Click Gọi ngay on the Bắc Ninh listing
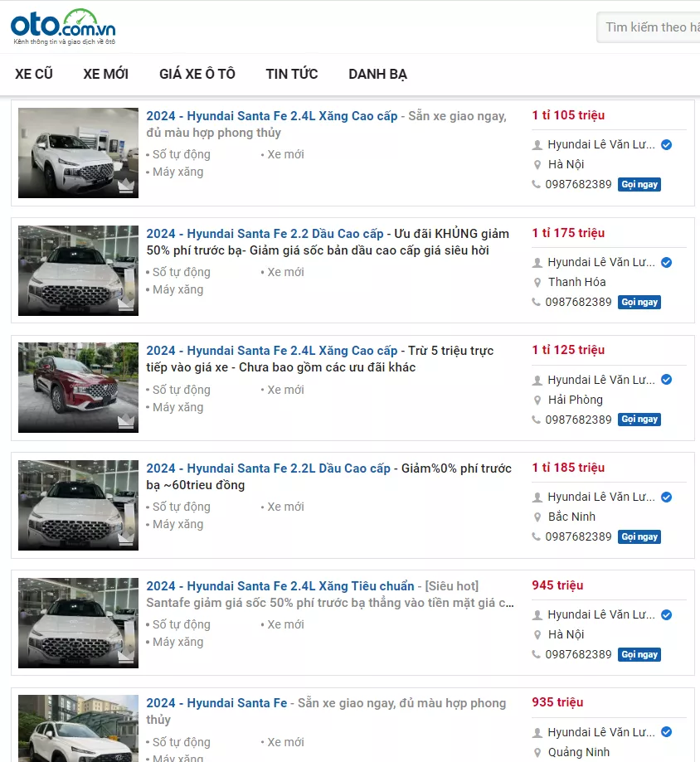Viewport: 700px width, 762px height. [639, 536]
